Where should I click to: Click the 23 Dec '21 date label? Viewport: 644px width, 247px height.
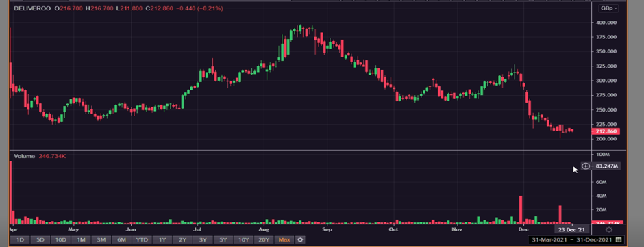click(572, 229)
